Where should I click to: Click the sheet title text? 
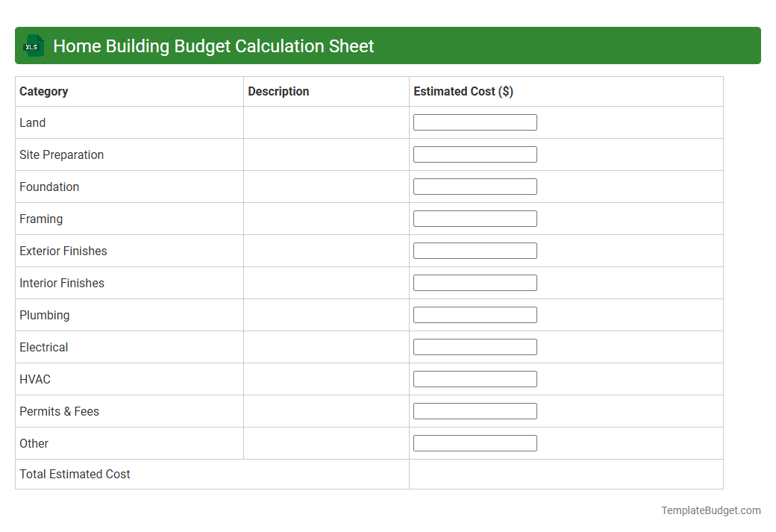[x=213, y=46]
